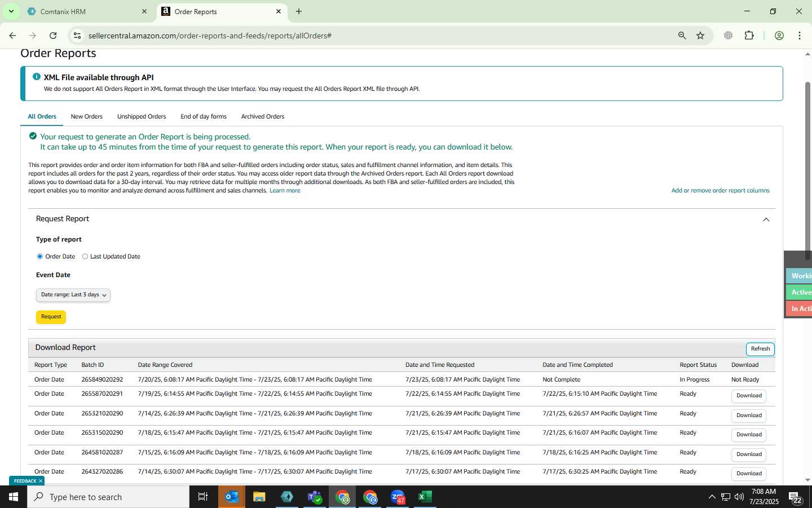Viewport: 812px width, 508px height.
Task: Open the End of day forms tab
Action: tap(204, 116)
